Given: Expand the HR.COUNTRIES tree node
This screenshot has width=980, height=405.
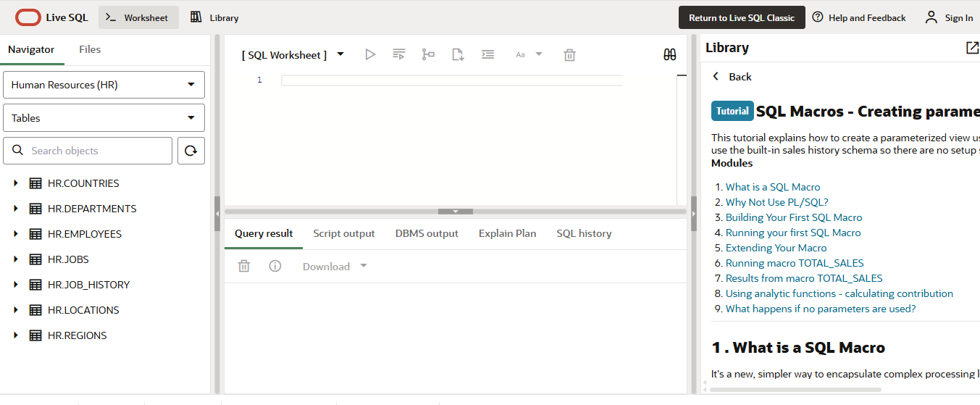Looking at the screenshot, I should (16, 183).
